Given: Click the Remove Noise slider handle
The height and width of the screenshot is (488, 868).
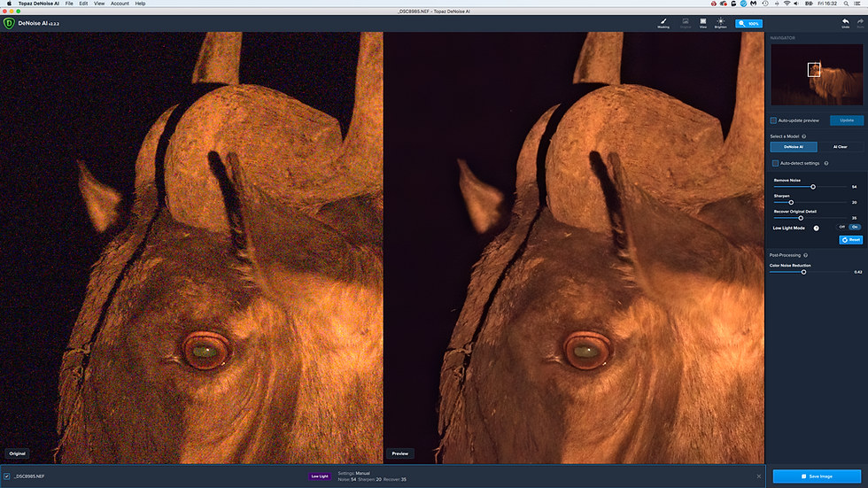Looking at the screenshot, I should tap(813, 187).
